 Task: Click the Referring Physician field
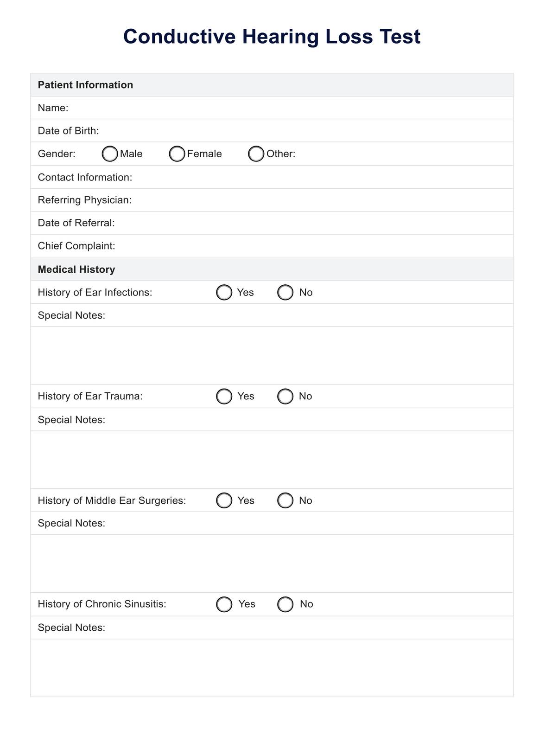click(x=320, y=200)
